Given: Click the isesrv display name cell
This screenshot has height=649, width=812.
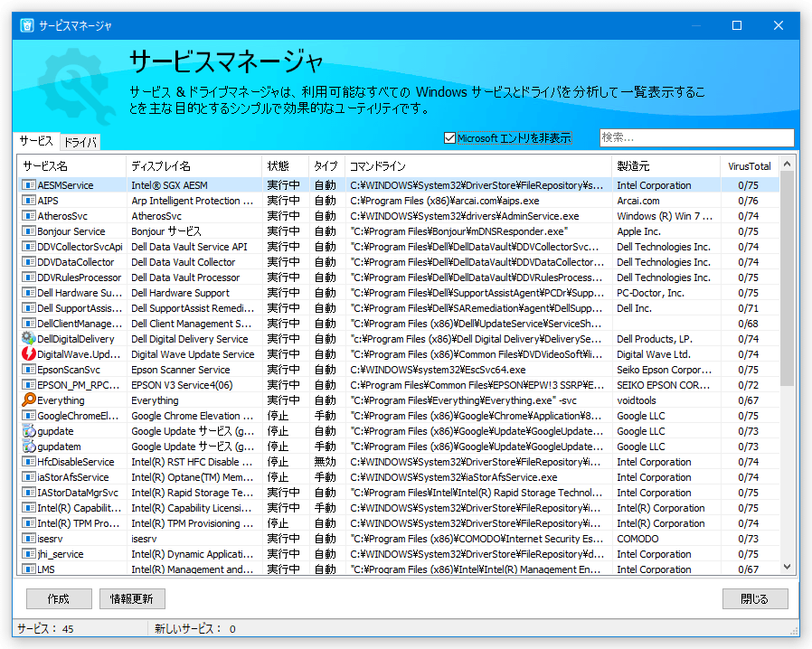Looking at the screenshot, I should (x=144, y=539).
